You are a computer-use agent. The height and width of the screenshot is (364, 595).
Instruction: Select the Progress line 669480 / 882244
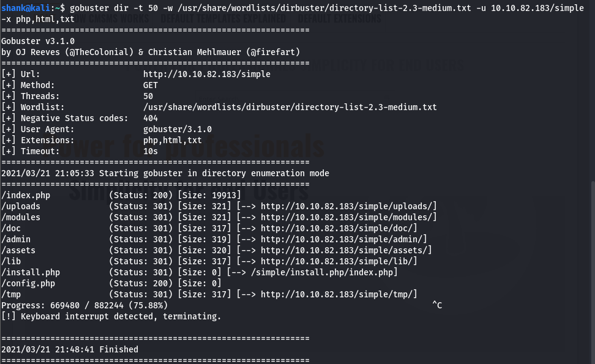(x=84, y=305)
